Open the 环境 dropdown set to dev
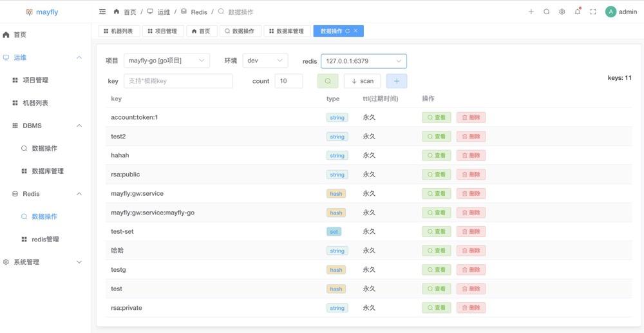The height and width of the screenshot is (333, 644). coord(263,61)
